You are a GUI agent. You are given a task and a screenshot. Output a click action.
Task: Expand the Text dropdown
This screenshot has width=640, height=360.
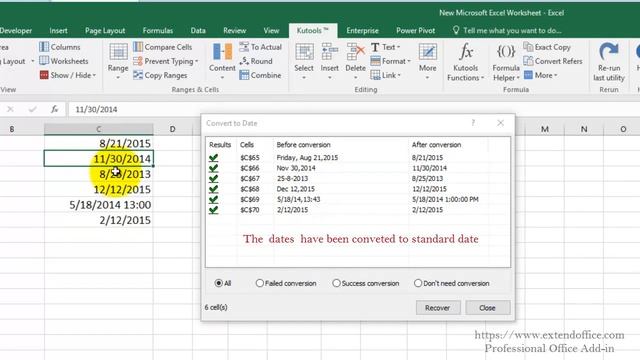pyautogui.click(x=385, y=47)
